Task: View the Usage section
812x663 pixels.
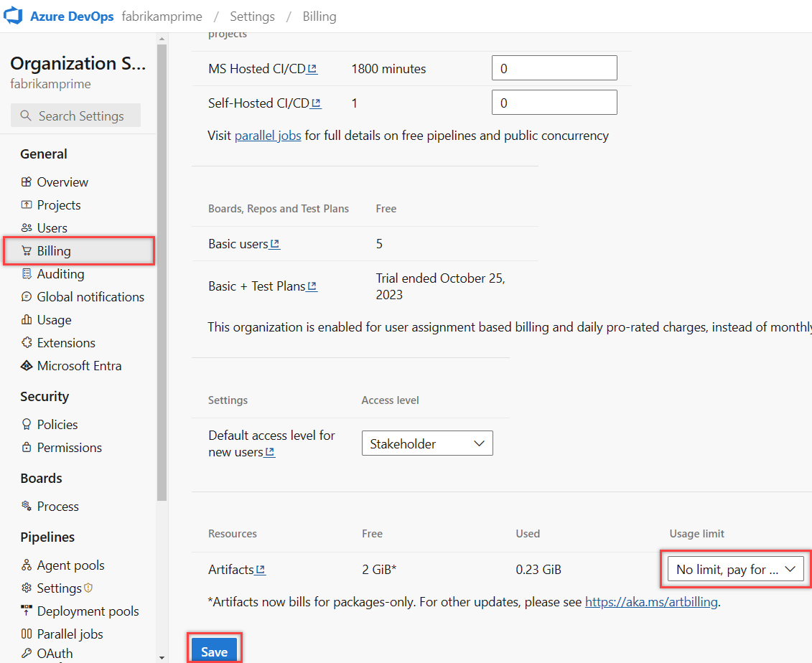Action: [53, 319]
